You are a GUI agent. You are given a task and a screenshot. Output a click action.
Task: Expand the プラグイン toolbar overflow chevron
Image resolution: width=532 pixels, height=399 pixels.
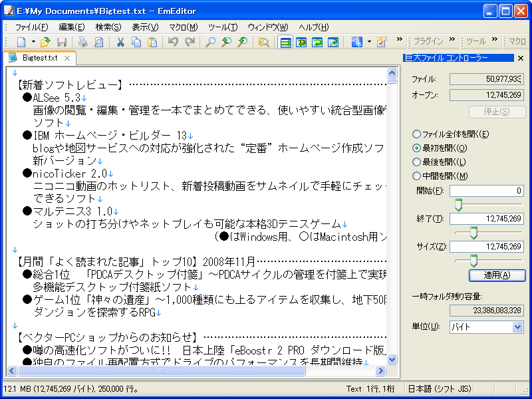[x=452, y=39]
